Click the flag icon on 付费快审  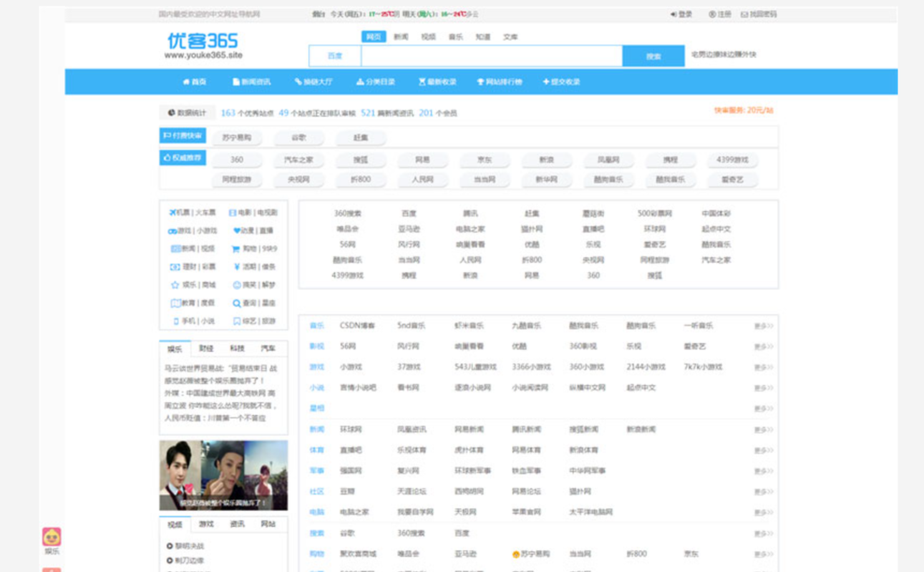click(167, 135)
